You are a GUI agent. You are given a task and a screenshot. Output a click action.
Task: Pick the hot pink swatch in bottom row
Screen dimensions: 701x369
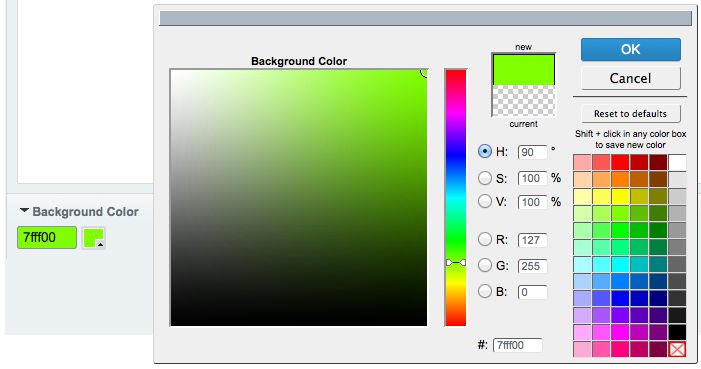coord(620,349)
